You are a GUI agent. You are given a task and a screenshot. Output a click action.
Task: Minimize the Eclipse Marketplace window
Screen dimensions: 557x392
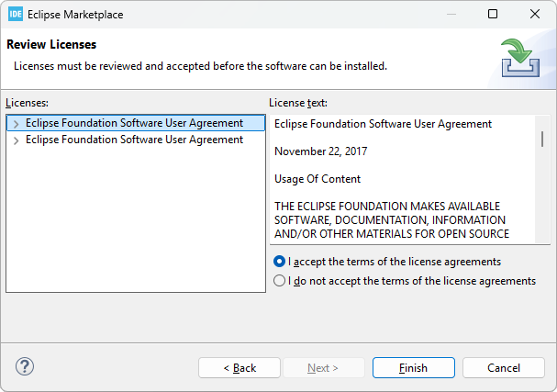pos(451,15)
